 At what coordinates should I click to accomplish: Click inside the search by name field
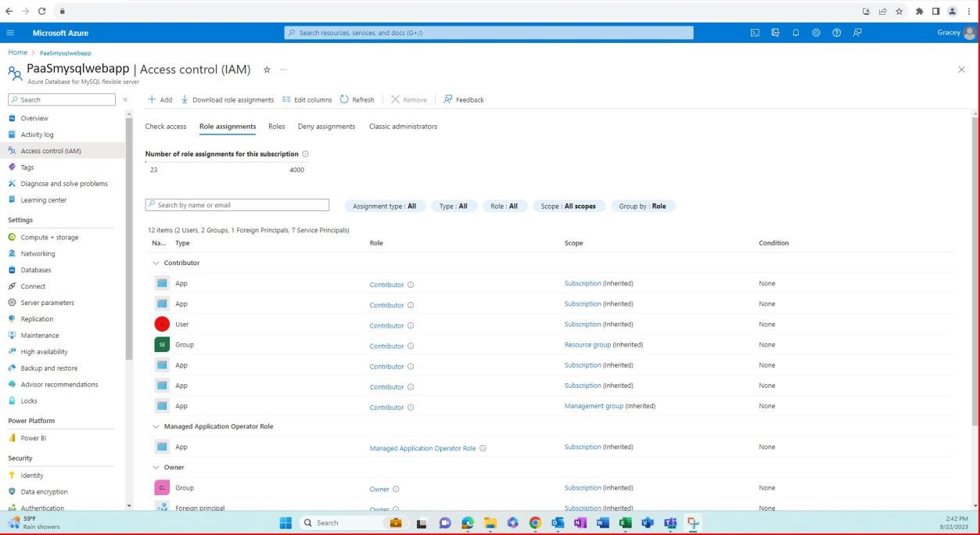coord(237,204)
